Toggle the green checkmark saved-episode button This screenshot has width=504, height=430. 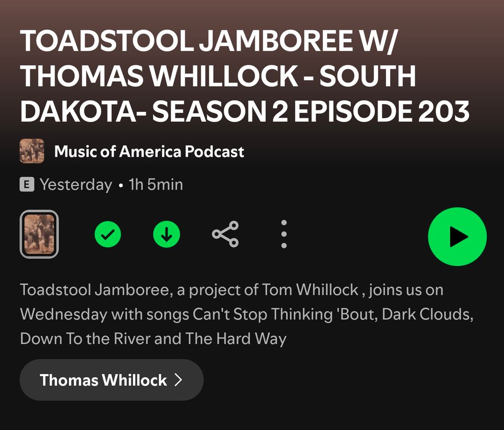(x=108, y=235)
